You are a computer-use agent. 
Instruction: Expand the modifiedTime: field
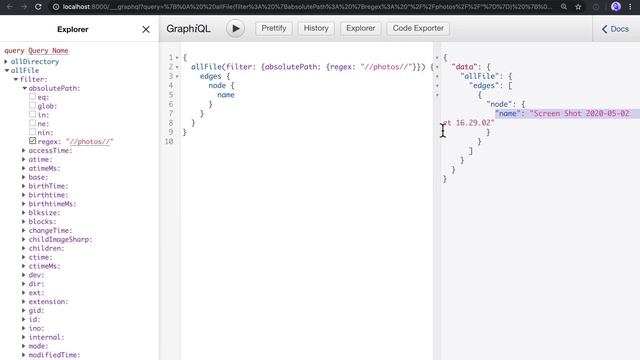coord(24,355)
